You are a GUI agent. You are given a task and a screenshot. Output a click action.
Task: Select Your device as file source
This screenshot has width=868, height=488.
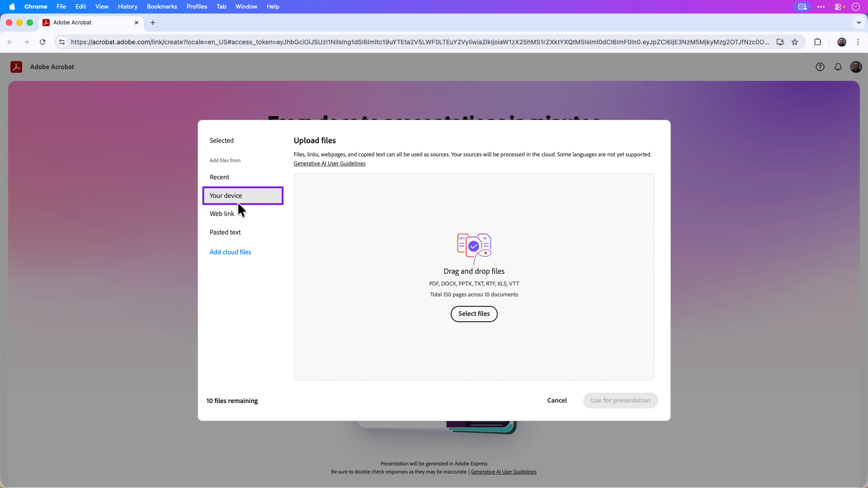[243, 196]
